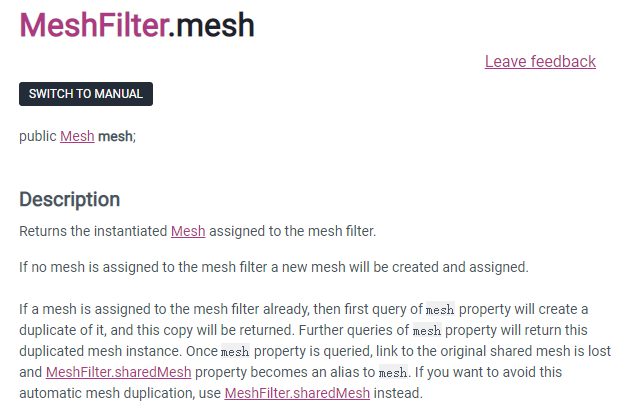The width and height of the screenshot is (629, 414).
Task: Click code word mesh after 'an alias to'
Action: (x=393, y=372)
